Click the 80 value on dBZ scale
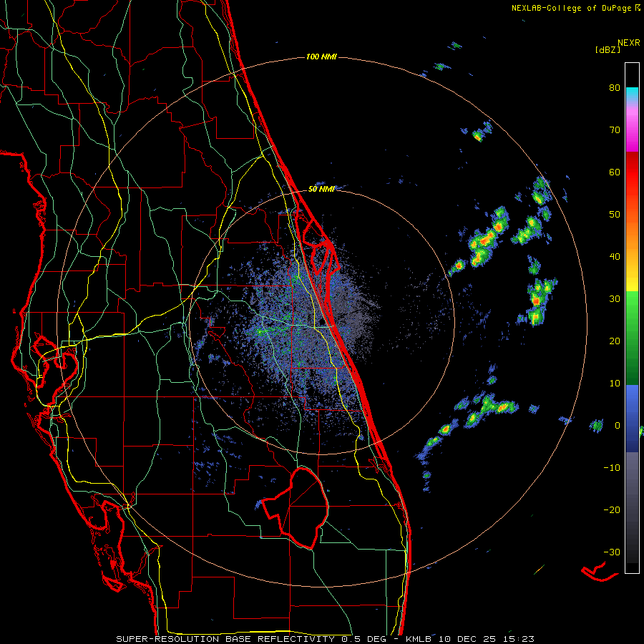This screenshot has width=644, height=644. coord(615,87)
